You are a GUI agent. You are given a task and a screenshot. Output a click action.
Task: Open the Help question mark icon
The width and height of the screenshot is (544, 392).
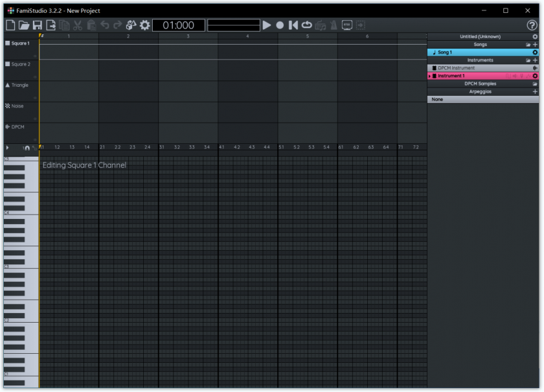point(532,25)
